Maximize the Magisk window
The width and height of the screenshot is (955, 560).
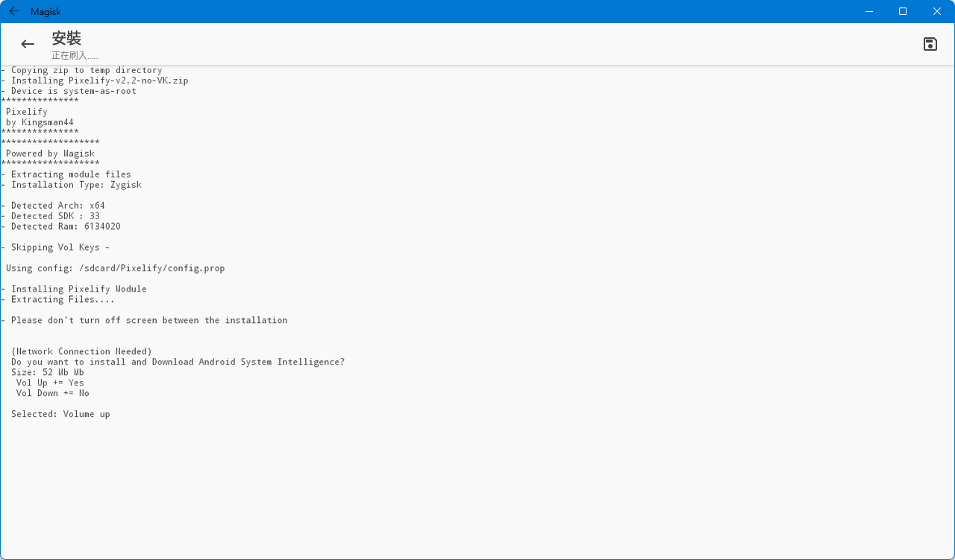[x=903, y=11]
